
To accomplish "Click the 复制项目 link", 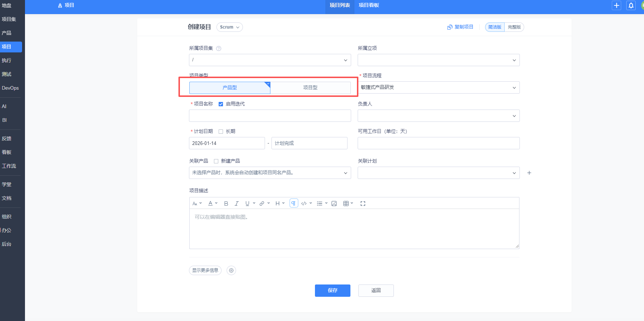I will tap(460, 27).
